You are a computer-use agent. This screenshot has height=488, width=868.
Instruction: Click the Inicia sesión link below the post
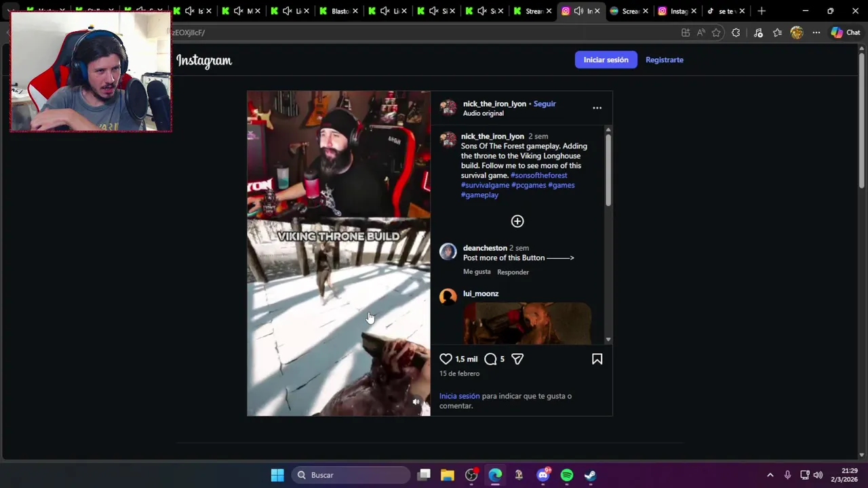(459, 396)
